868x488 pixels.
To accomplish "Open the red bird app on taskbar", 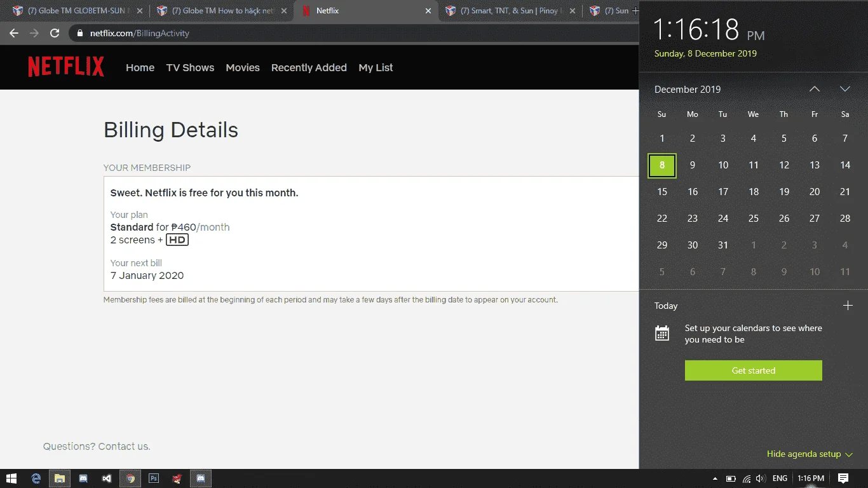I will coord(177,478).
